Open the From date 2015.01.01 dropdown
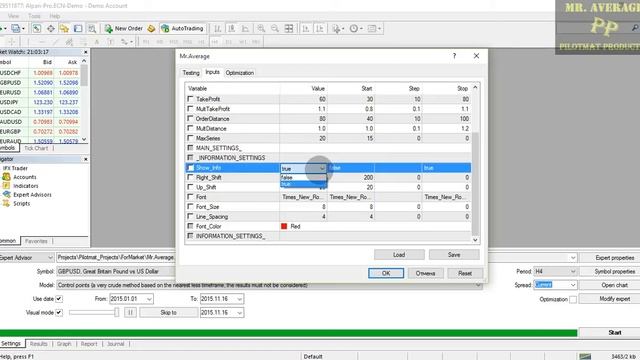The height and width of the screenshot is (360, 640). tap(149, 299)
